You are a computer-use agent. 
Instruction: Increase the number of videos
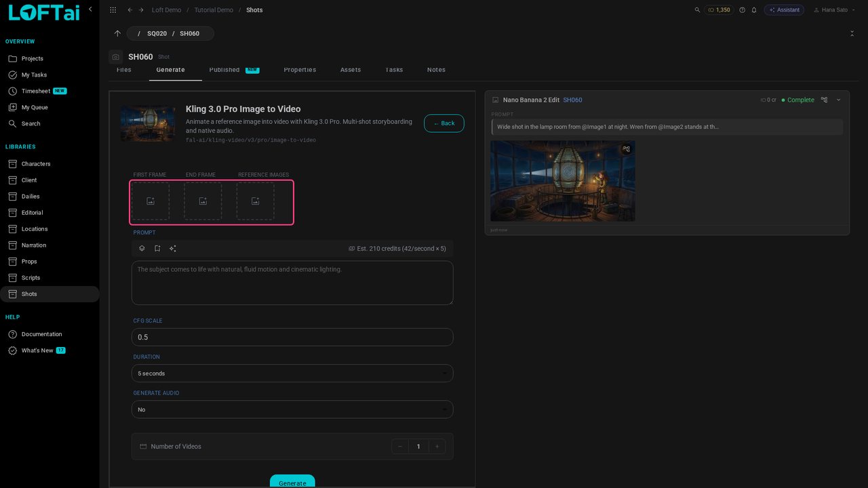[437, 447]
